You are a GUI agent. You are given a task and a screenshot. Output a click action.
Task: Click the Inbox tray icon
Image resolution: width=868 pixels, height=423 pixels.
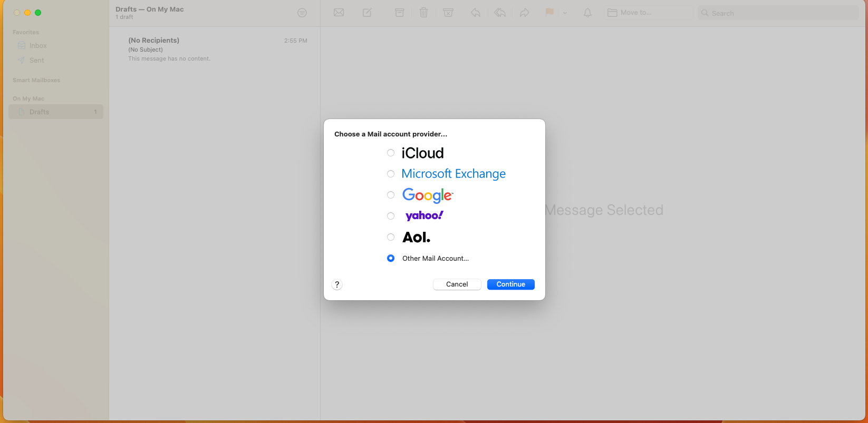[22, 46]
